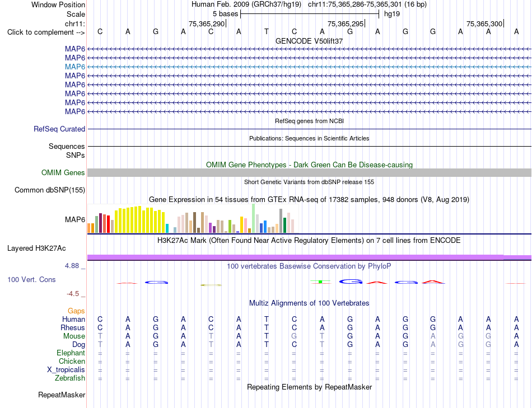Click the 75,365,300 coordinate marker
Image resolution: width=532 pixels, height=408 pixels.
click(484, 24)
